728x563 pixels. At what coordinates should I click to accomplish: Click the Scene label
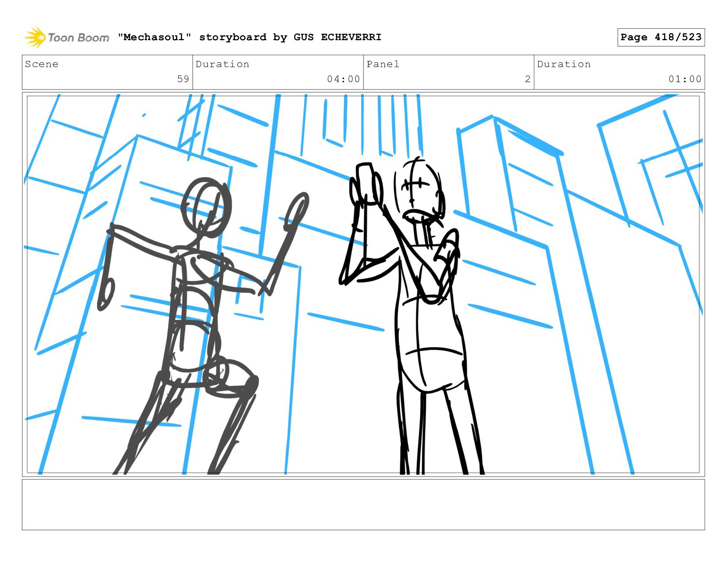[x=41, y=64]
